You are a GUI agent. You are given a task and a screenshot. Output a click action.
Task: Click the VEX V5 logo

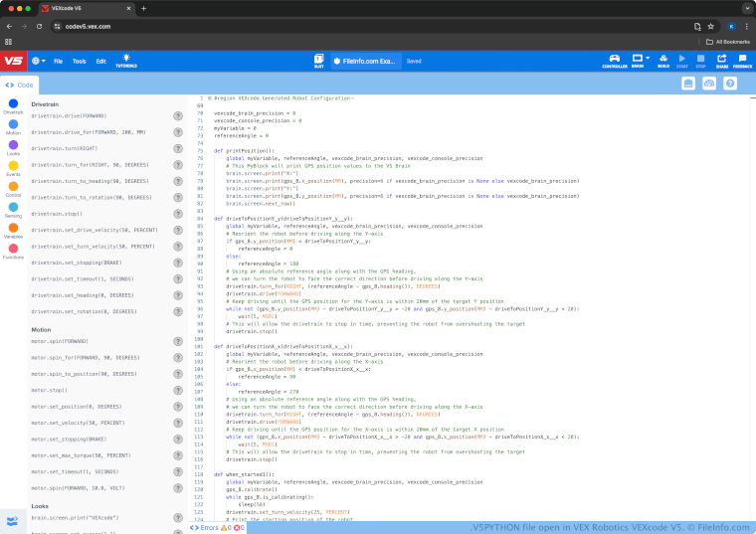coord(14,61)
